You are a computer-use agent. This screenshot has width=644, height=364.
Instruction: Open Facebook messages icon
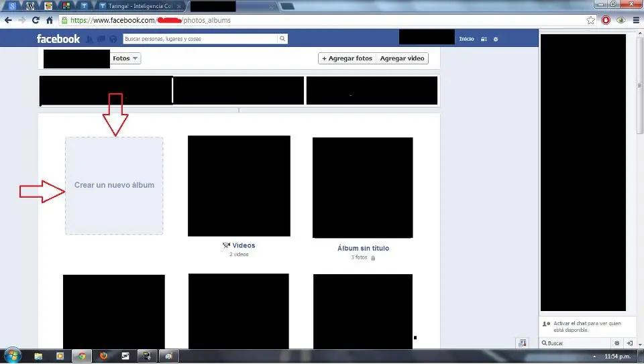point(101,39)
